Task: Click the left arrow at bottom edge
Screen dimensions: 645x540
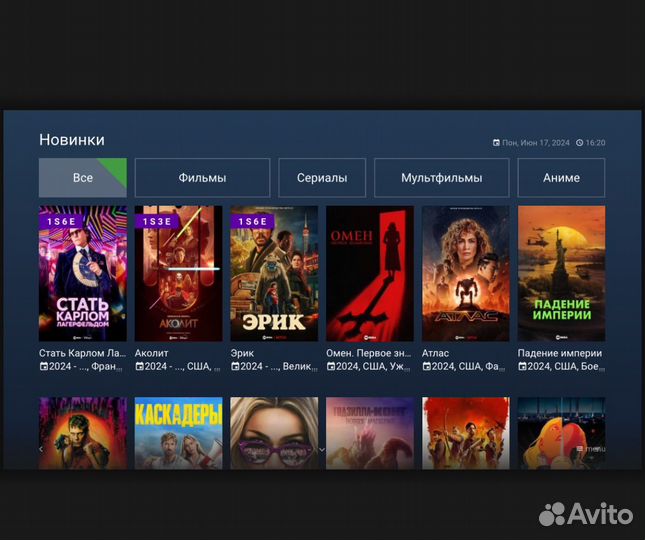Action: point(41,449)
